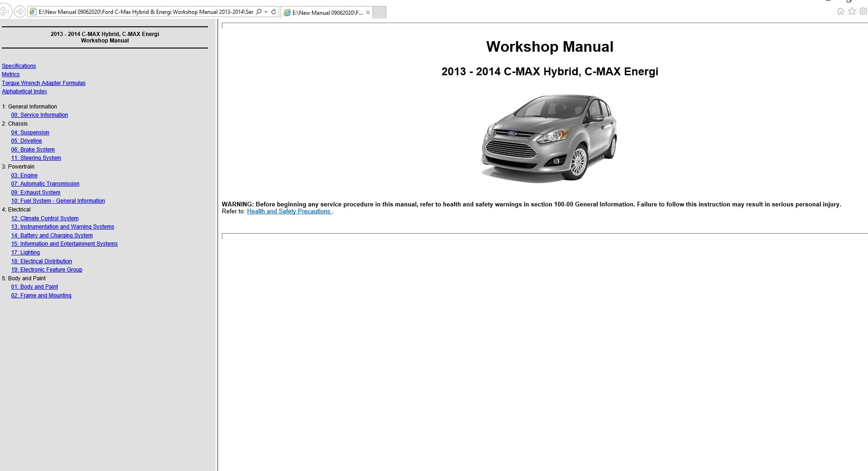Open 18: Electrical Distribution section
Screen dimensions: 868x471
tap(42, 261)
